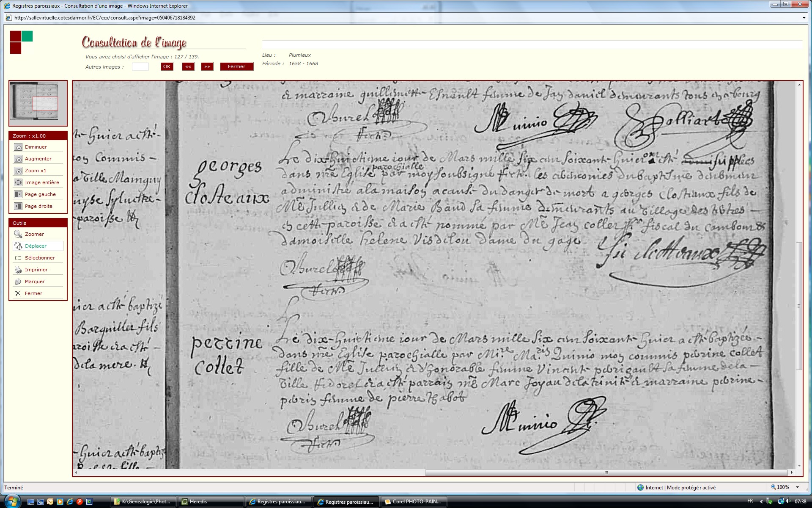
Task: Open the 100% zoom level dropdown in status bar
Action: pyautogui.click(x=798, y=487)
